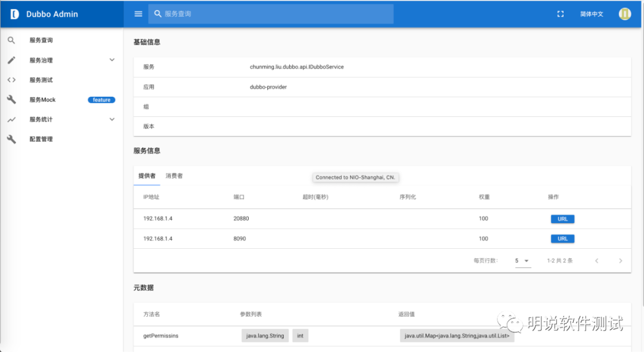Toggle the hamburger menu icon
This screenshot has width=644, height=352.
point(138,14)
